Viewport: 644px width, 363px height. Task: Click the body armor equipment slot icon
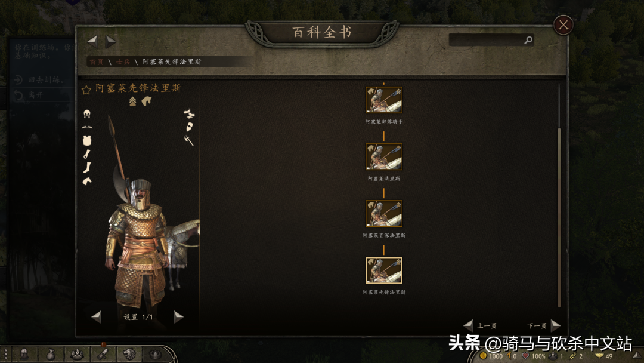(86, 140)
